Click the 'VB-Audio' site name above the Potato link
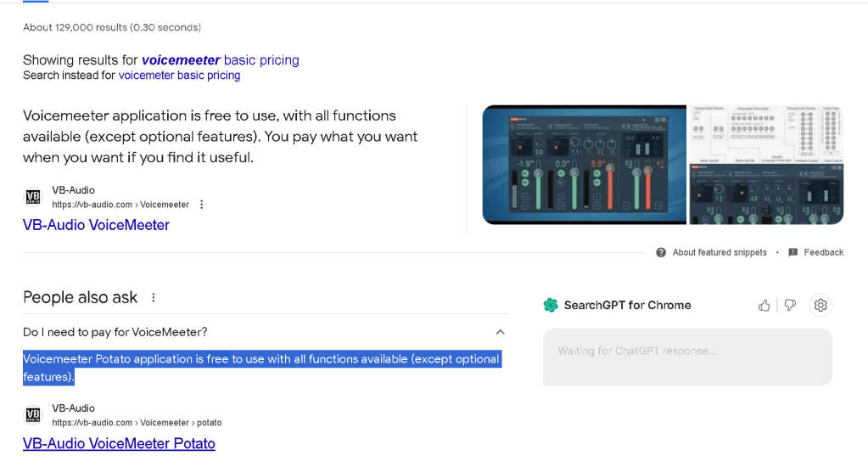 (73, 408)
